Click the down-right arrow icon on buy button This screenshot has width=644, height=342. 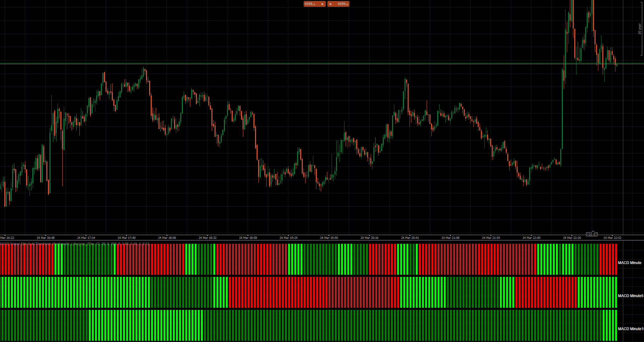pos(330,4)
